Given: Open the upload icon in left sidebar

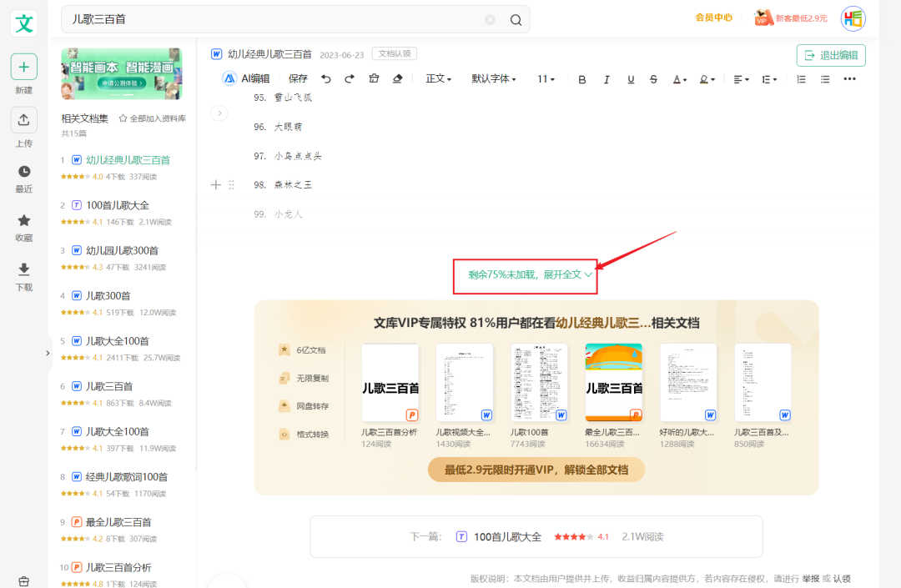Looking at the screenshot, I should (x=24, y=120).
